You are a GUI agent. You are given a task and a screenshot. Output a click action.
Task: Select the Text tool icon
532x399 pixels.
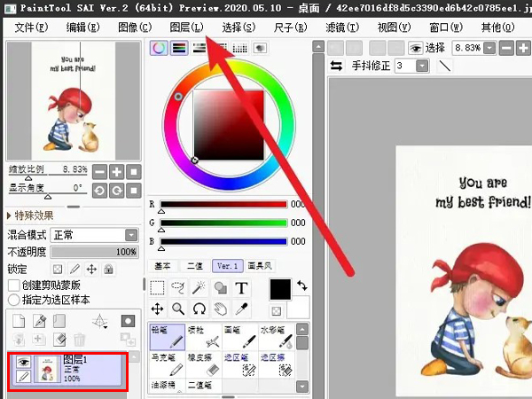click(241, 288)
